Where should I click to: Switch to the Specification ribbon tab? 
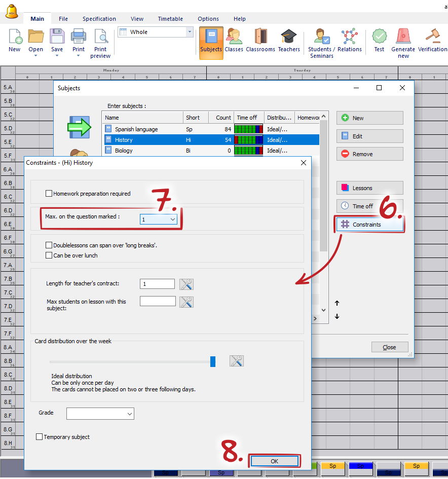pos(99,19)
